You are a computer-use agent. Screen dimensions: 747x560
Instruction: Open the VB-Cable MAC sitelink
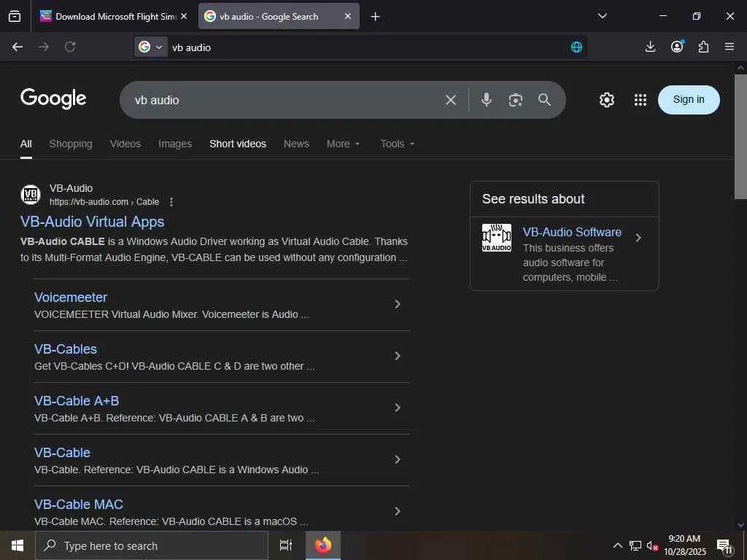pos(79,505)
